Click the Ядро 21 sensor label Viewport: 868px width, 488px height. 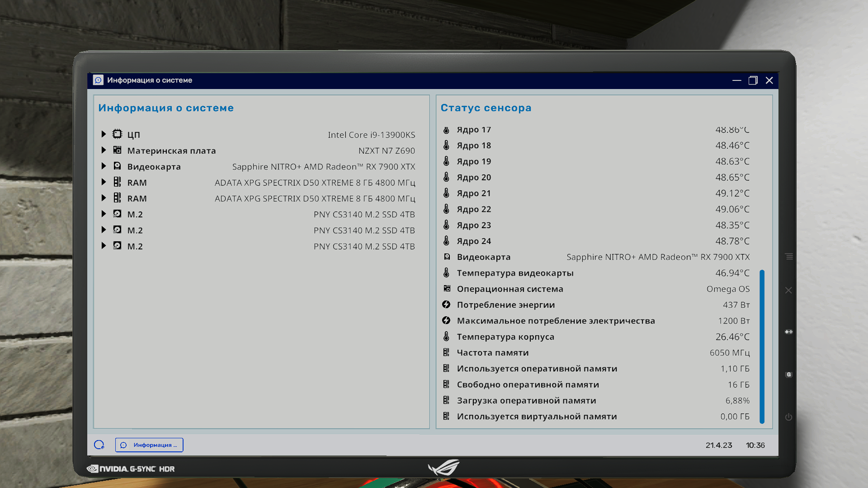click(474, 193)
